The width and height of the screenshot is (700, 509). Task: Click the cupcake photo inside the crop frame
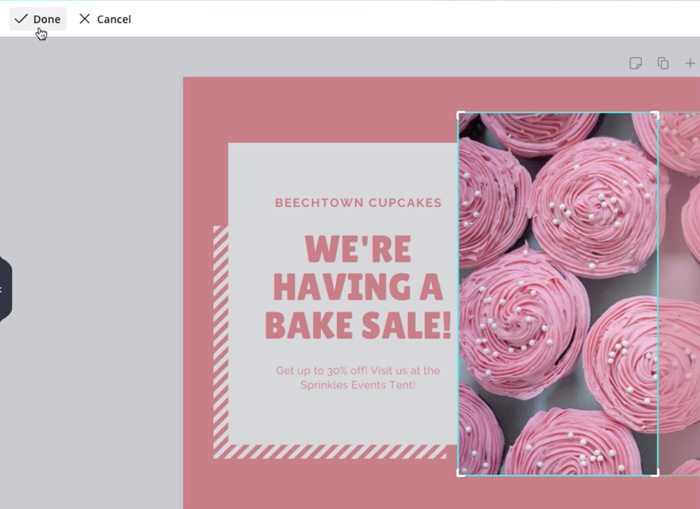point(558,294)
